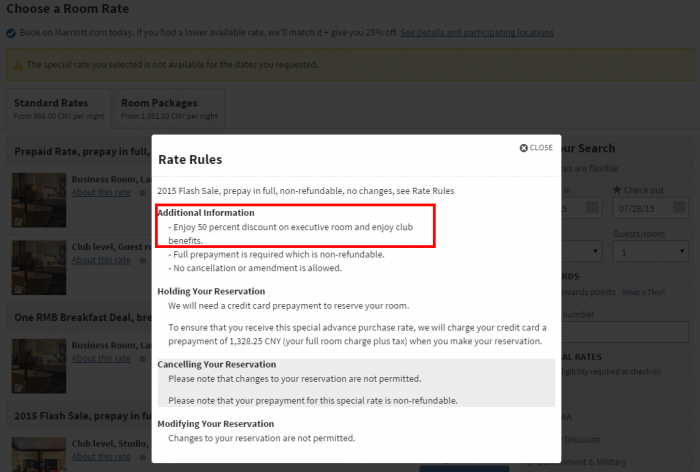
Task: Click the blue checkmark icon beside Book on Marriott.com
Action: click(11, 33)
